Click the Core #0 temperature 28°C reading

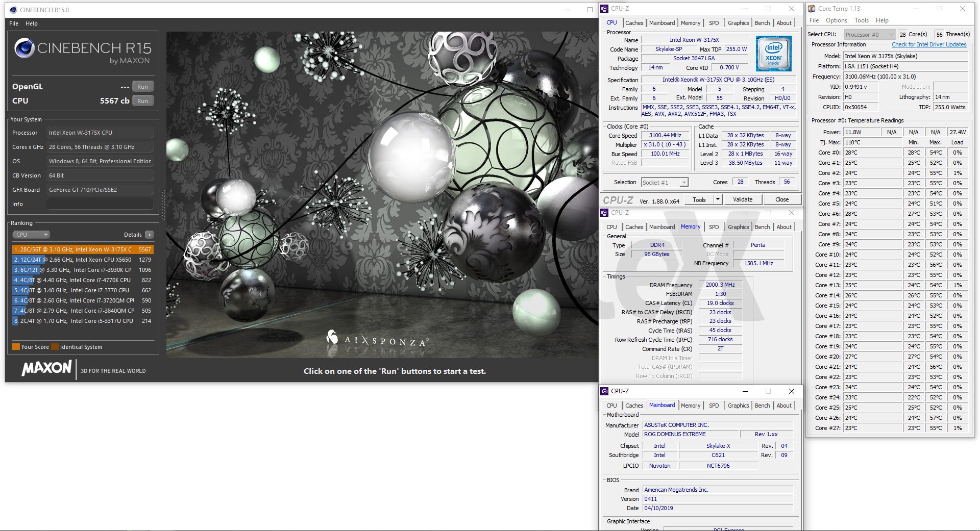point(873,153)
